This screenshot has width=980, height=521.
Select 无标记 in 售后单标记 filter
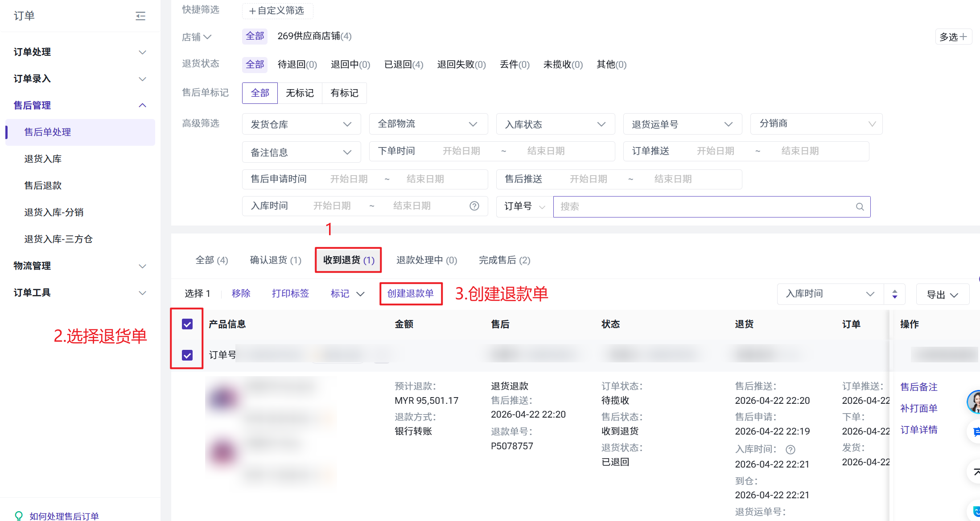coord(300,93)
